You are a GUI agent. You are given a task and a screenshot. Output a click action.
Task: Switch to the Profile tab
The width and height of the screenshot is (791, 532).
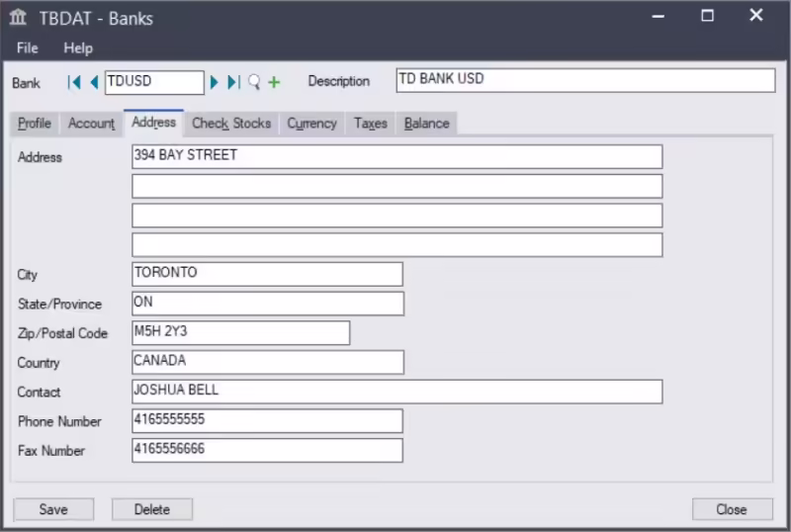coord(35,124)
